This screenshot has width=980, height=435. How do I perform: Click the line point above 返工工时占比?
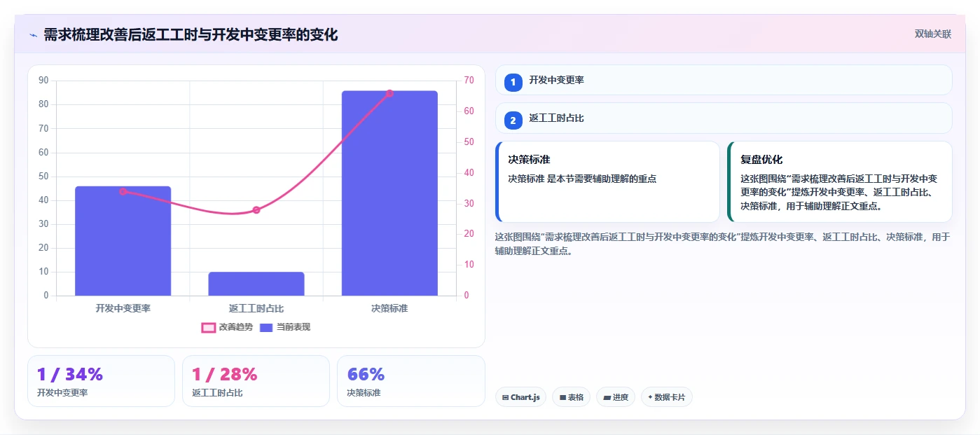pos(256,210)
